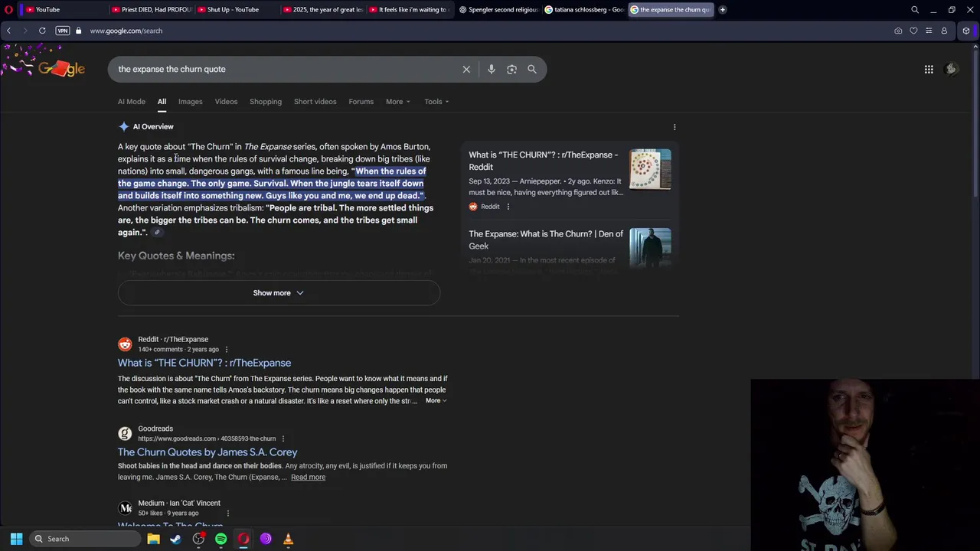Viewport: 980px width, 551px height.
Task: Open the Opera extensions cube icon
Action: 966,31
